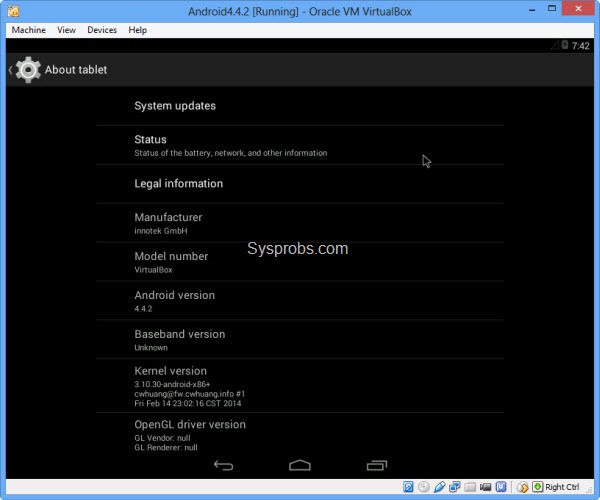Image resolution: width=600 pixels, height=500 pixels.
Task: Select the Kernel version row
Action: 300,386
